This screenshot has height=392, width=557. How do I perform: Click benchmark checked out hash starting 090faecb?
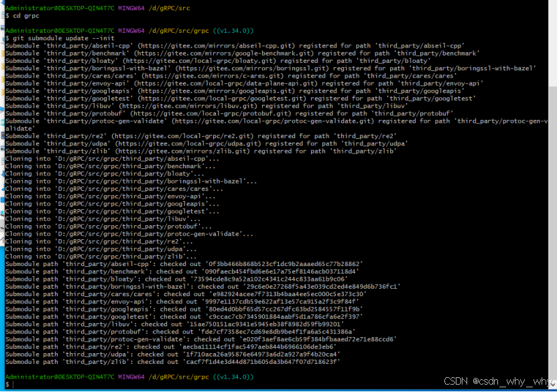(280, 271)
